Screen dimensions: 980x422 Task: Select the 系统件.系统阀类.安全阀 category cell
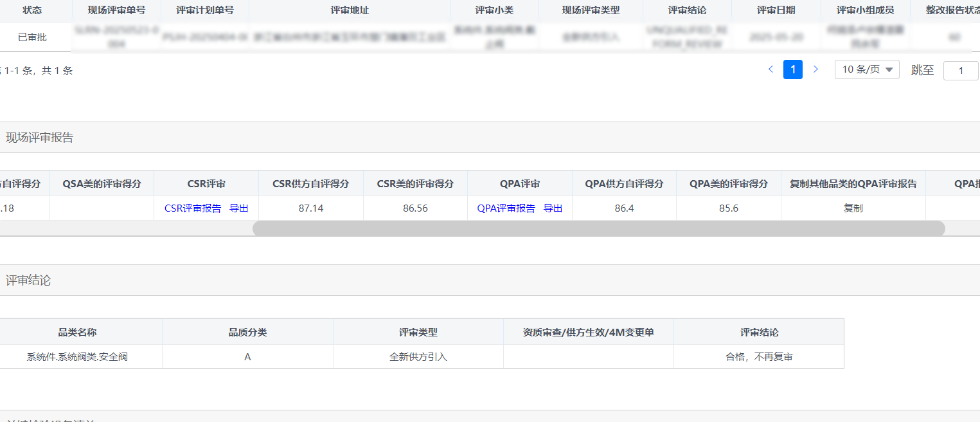click(x=77, y=356)
